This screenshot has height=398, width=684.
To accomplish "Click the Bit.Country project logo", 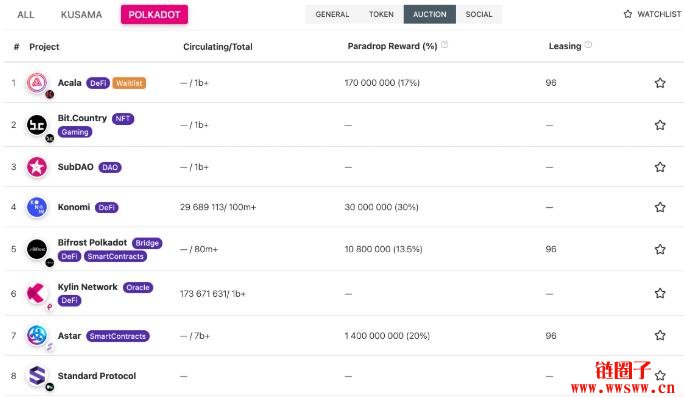I will tap(37, 125).
